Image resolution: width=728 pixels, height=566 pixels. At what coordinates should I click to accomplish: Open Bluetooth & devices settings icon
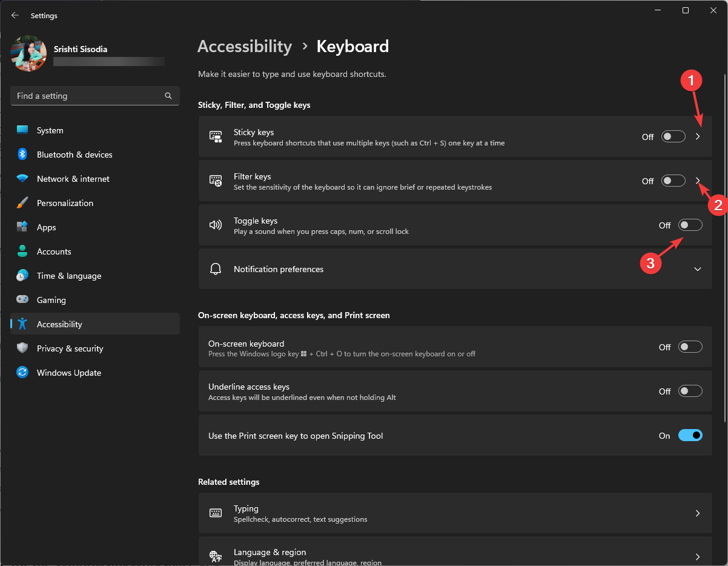[22, 155]
